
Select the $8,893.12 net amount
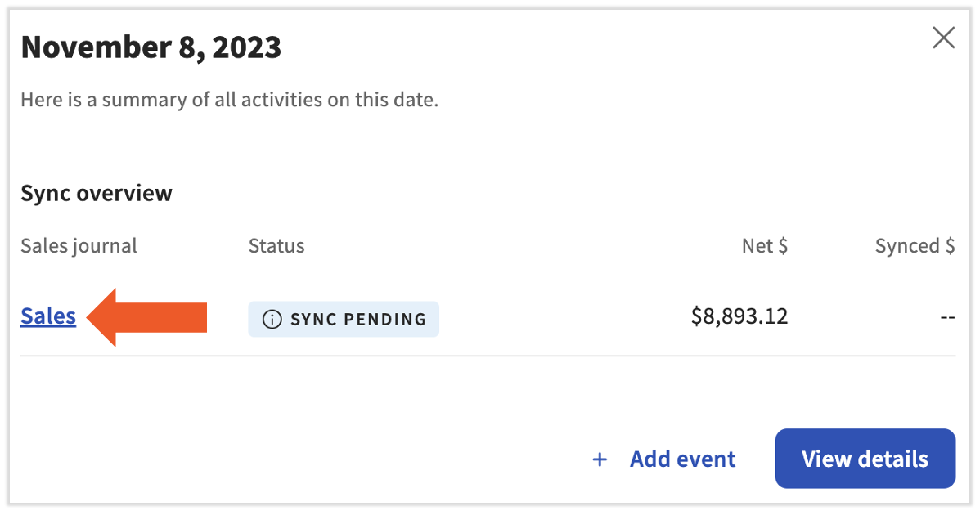tap(739, 316)
